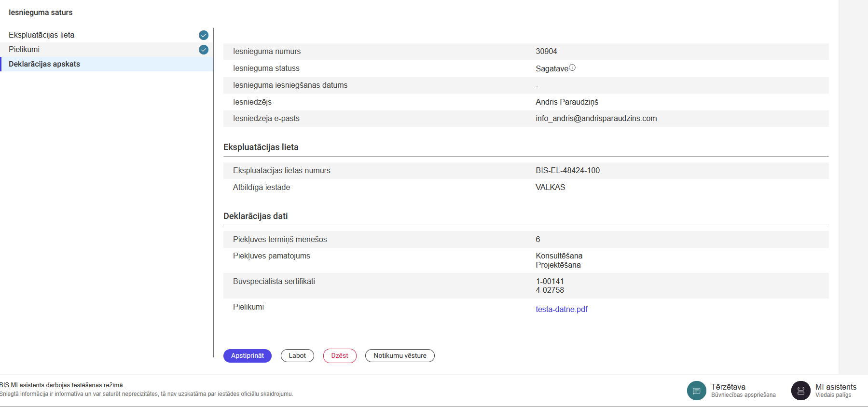This screenshot has width=868, height=407.
Task: Click the Deklarācijas dati section heading
Action: [255, 216]
